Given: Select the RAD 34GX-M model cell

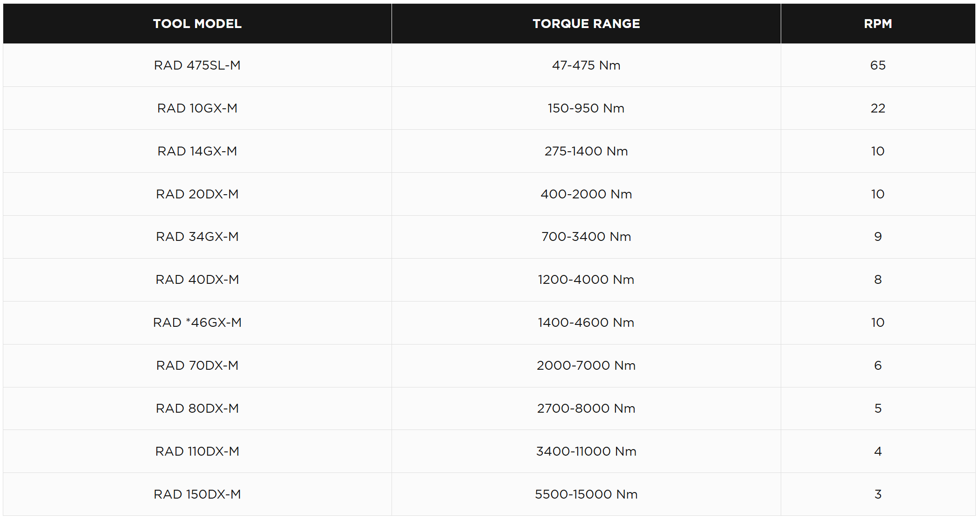Looking at the screenshot, I should point(197,237).
